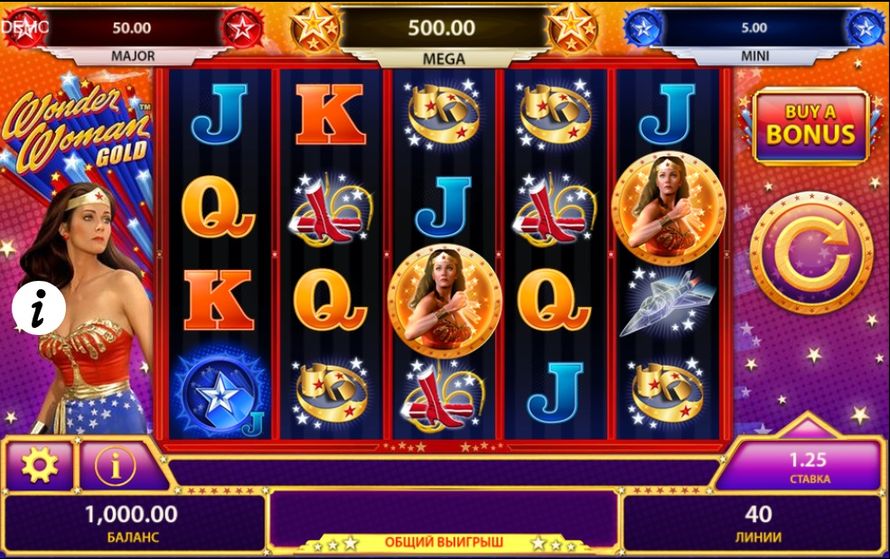Click the blue star scatter symbol

(x=219, y=394)
